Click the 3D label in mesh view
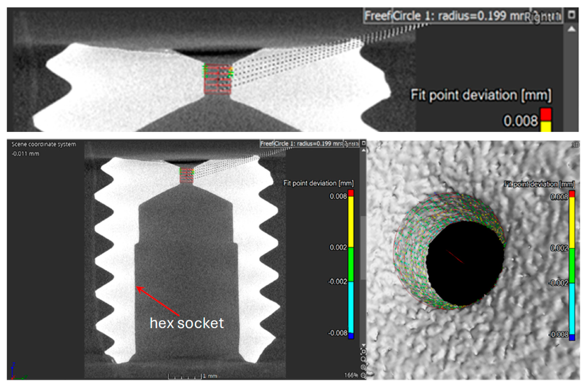 (575, 145)
